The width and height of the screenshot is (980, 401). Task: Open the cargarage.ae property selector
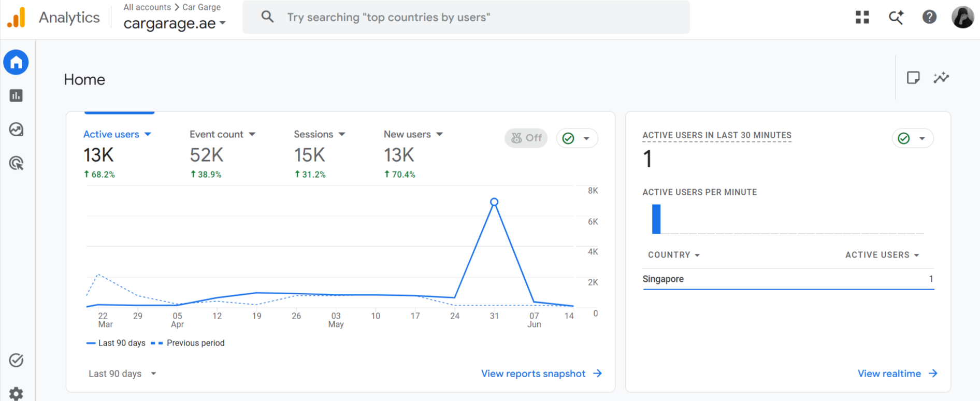tap(175, 23)
